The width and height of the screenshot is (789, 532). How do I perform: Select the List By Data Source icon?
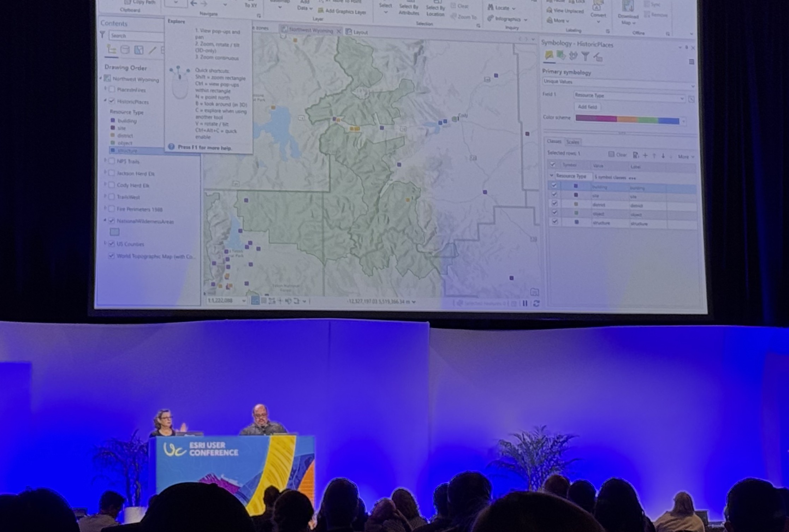(125, 50)
